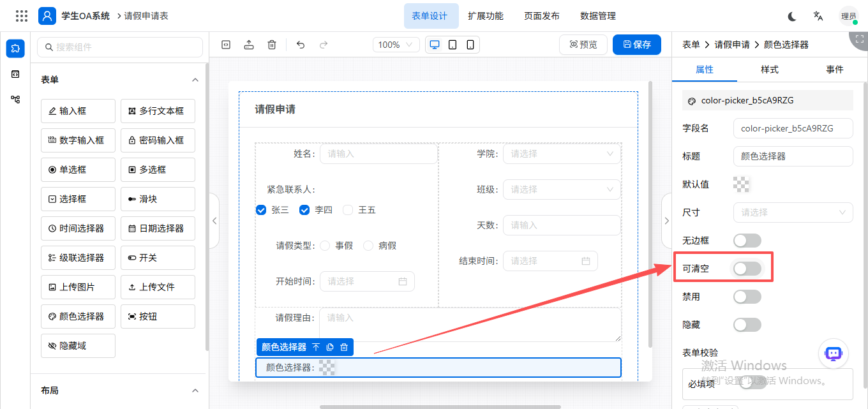868x409 pixels.
Task: Copy the selected 颜色选择器 component
Action: [x=330, y=347]
